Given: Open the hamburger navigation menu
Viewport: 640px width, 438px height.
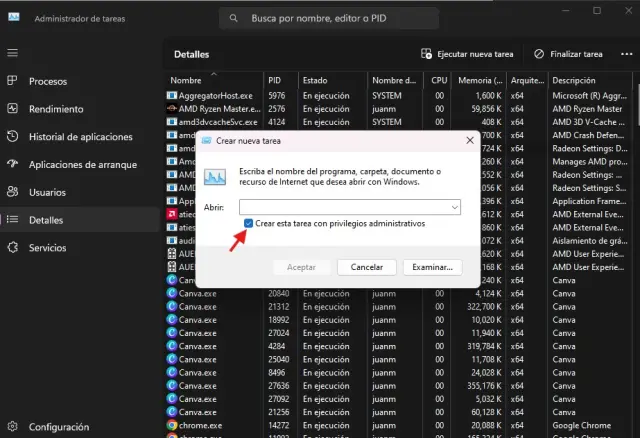Looking at the screenshot, I should coord(12,53).
